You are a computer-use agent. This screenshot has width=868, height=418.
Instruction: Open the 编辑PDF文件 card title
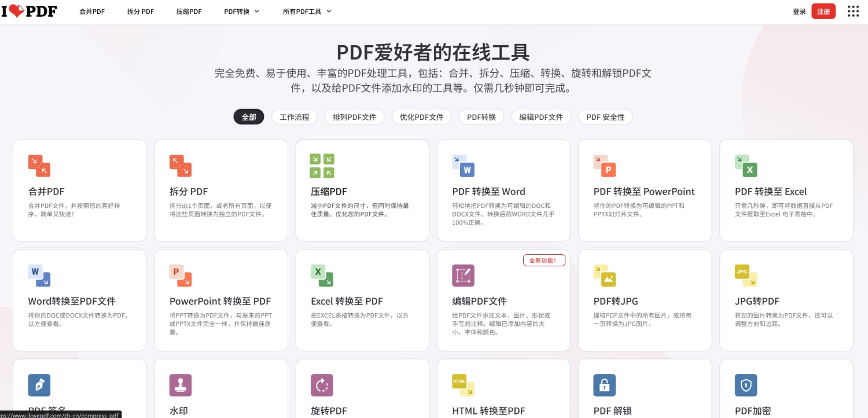(x=479, y=301)
